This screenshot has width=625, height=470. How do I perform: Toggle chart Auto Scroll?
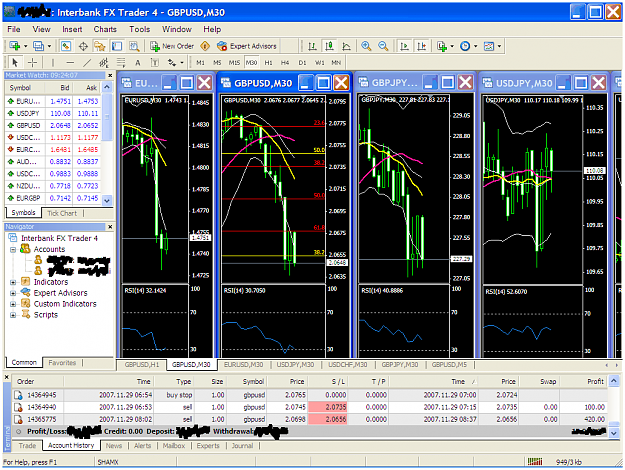[404, 46]
